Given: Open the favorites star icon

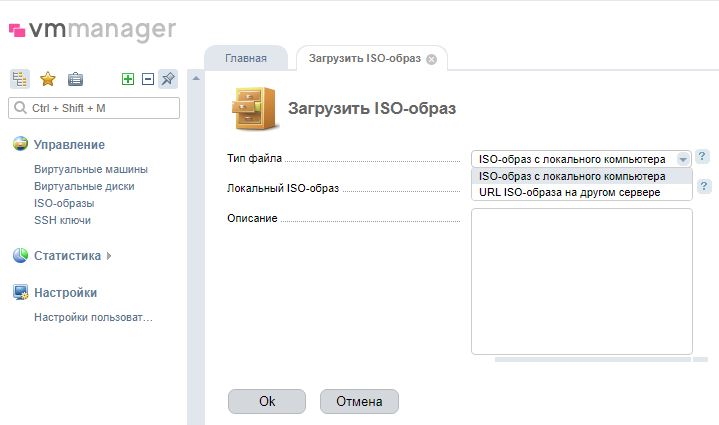Looking at the screenshot, I should (48, 79).
